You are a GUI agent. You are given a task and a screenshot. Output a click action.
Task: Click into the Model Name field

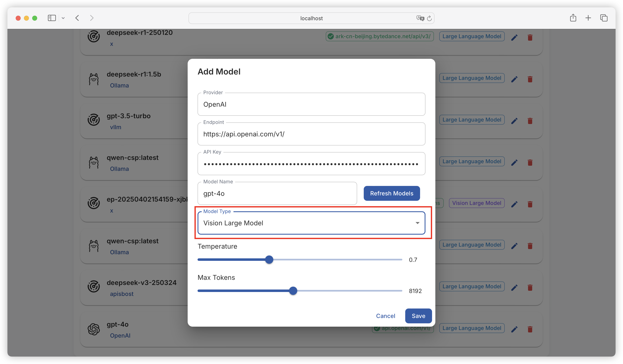(277, 194)
